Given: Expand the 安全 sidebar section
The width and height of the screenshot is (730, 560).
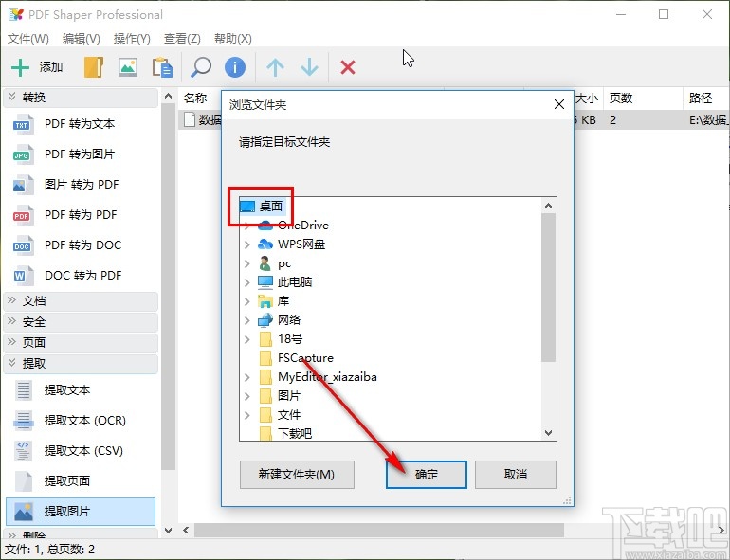Looking at the screenshot, I should tap(80, 322).
